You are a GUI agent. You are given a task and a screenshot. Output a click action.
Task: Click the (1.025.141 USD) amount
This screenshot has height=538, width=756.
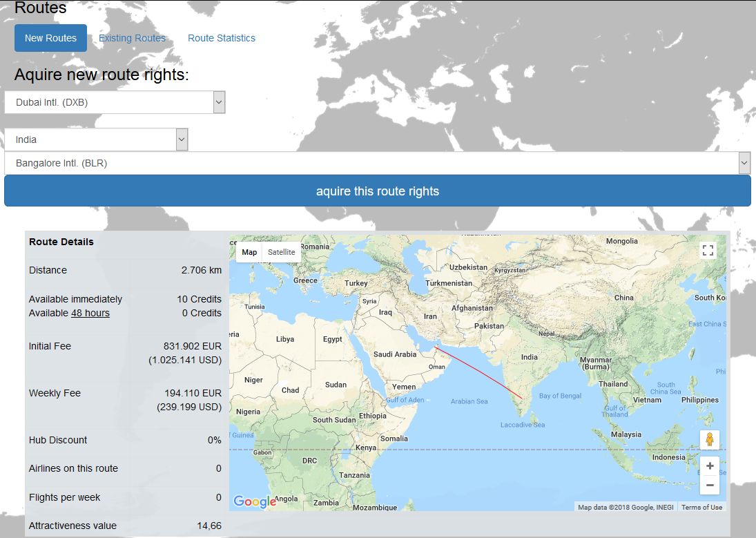(x=185, y=360)
